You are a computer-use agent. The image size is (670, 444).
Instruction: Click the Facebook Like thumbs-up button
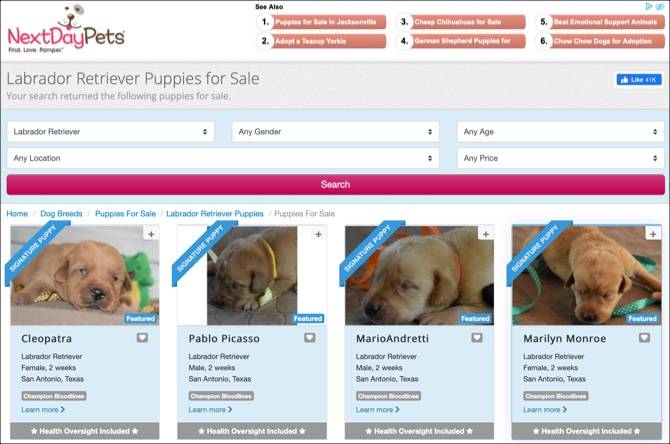pyautogui.click(x=639, y=79)
